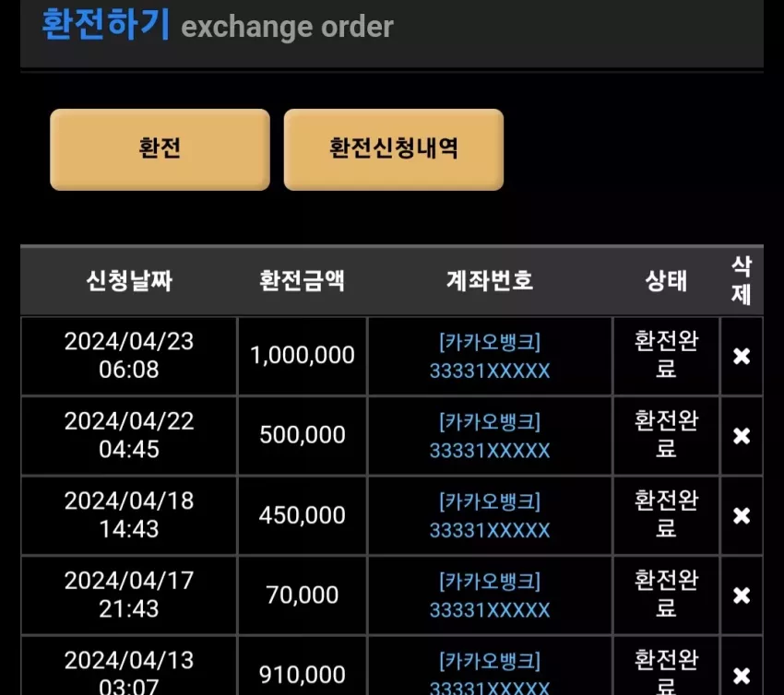Open the 환전 exchange form
Screen dimensions: 784x695
click(160, 149)
